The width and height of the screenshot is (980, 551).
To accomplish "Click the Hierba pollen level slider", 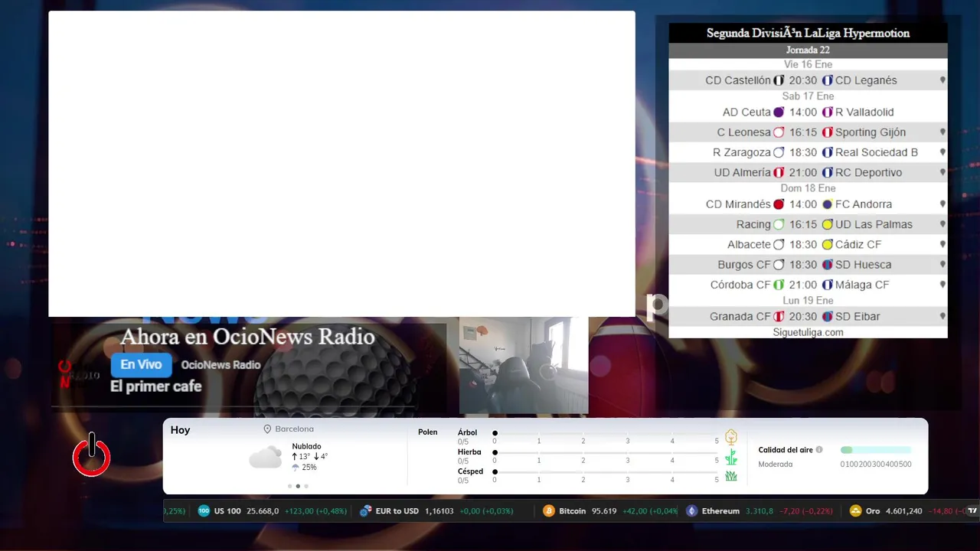I will click(606, 452).
